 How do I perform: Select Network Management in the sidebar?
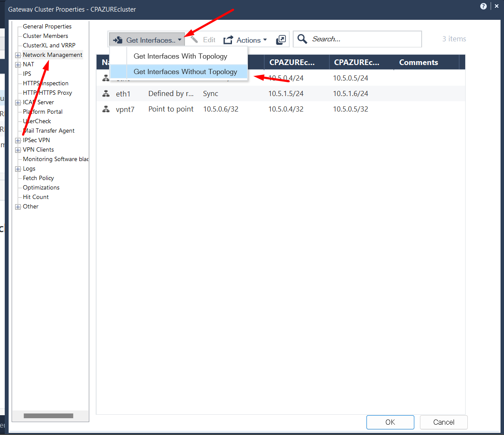click(52, 55)
